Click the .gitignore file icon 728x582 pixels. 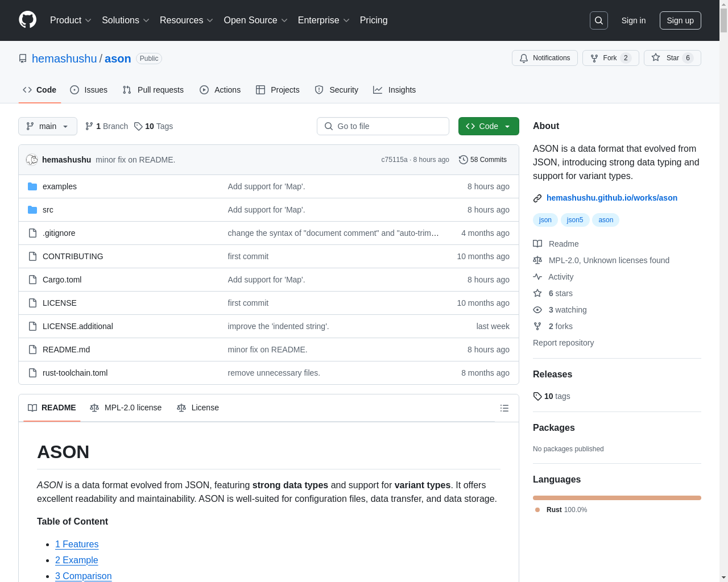(x=32, y=233)
